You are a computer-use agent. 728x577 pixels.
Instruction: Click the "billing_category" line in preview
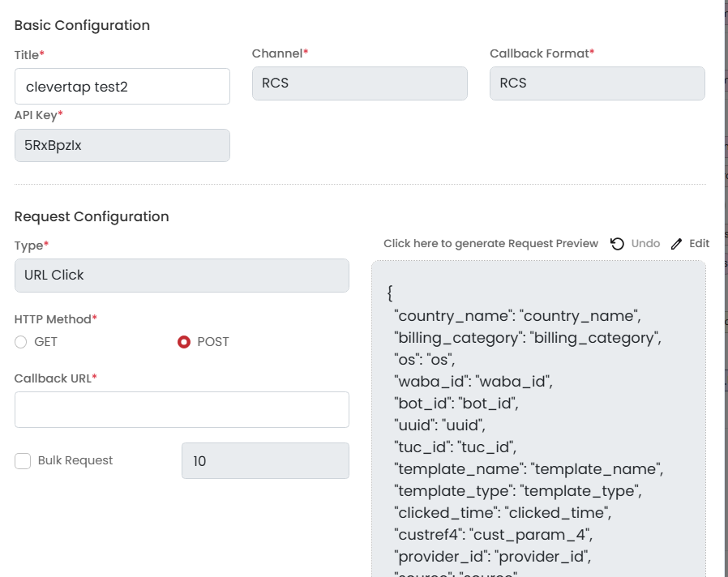[528, 338]
